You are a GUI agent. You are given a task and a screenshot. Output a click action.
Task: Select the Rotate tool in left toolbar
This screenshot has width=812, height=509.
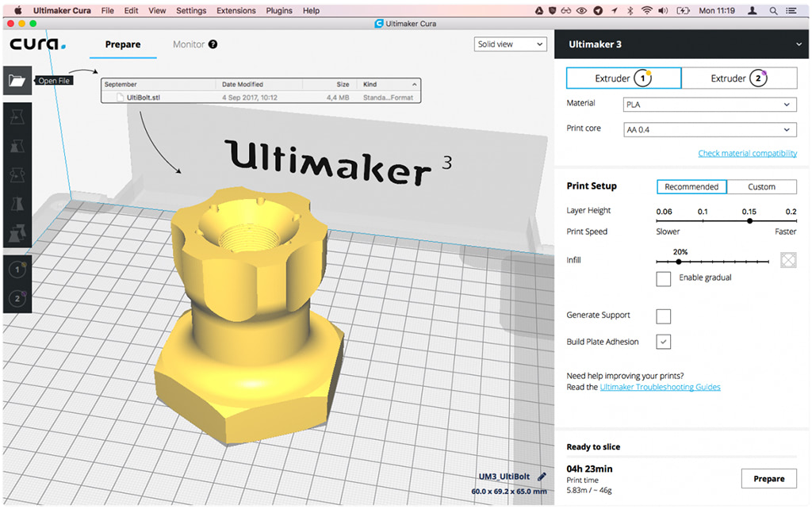click(17, 175)
